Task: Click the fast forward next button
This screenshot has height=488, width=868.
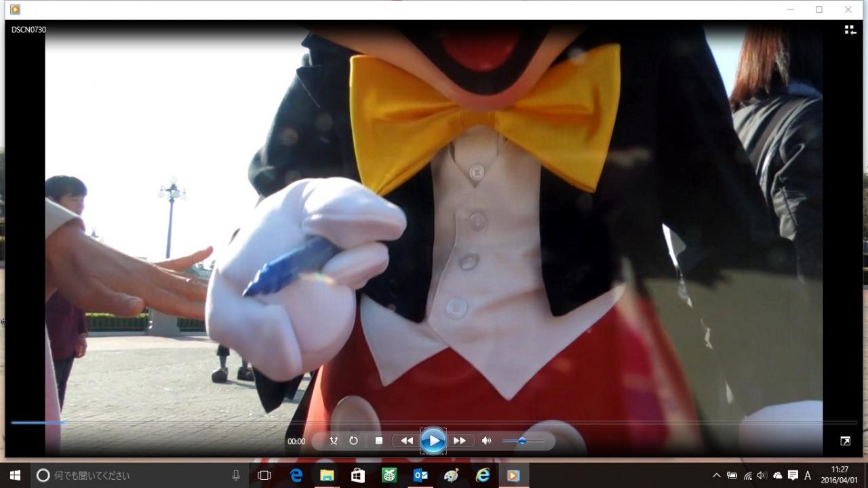Action: coord(460,441)
